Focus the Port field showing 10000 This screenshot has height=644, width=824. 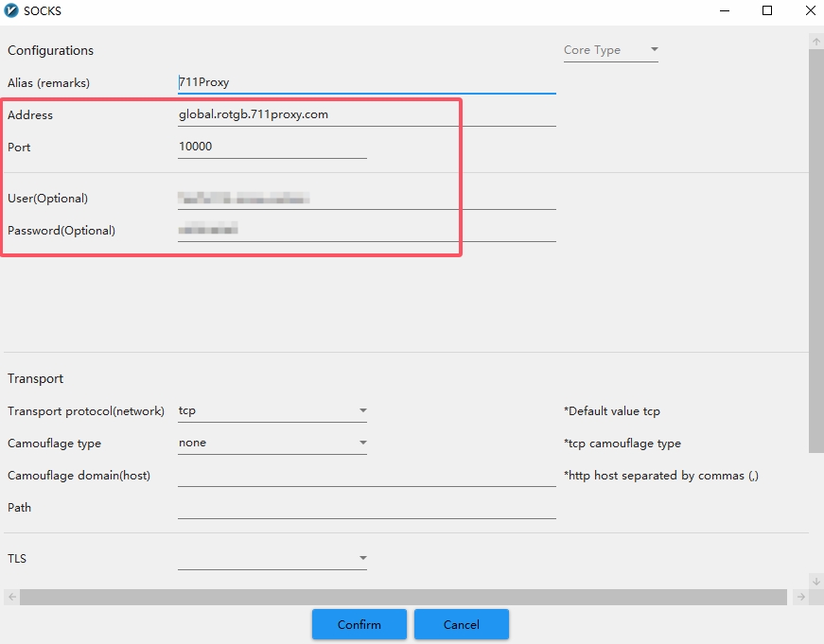click(x=272, y=147)
